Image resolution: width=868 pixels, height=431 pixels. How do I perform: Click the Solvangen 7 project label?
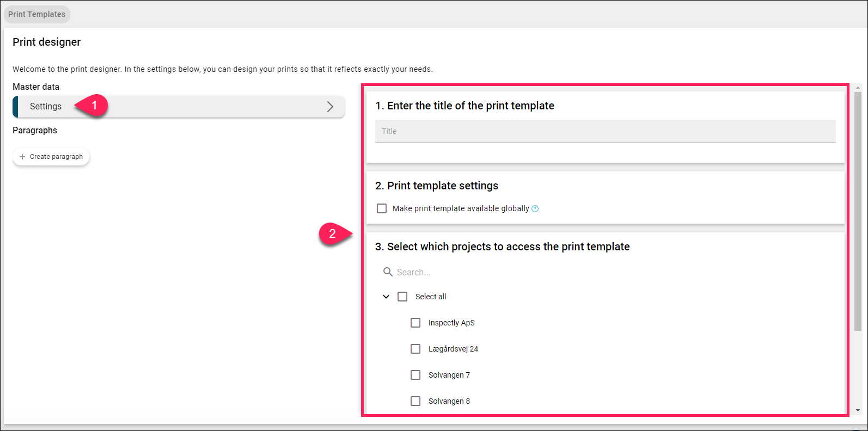pyautogui.click(x=449, y=375)
